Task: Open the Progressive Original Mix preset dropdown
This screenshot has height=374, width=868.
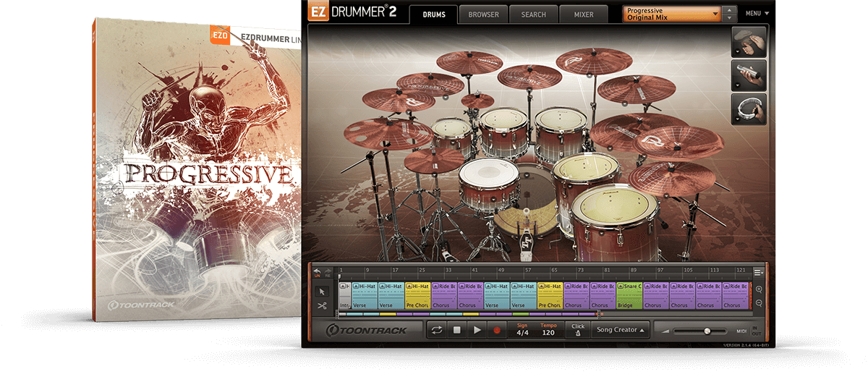Action: coord(672,14)
